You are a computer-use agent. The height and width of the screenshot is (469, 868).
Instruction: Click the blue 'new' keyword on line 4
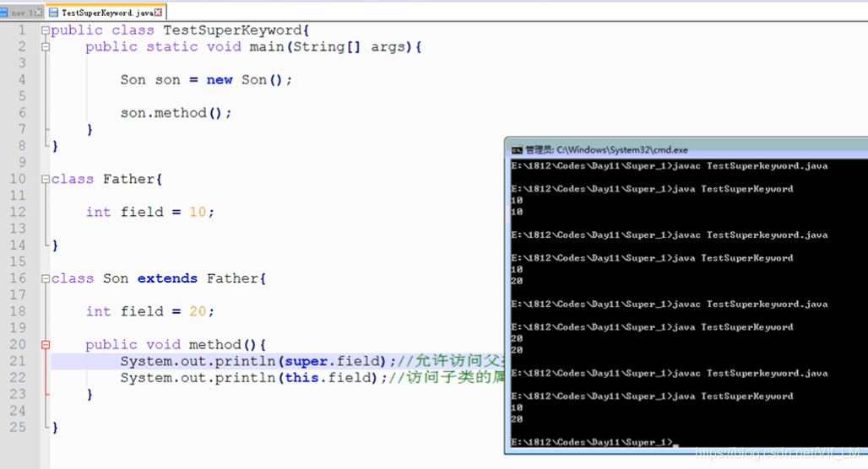[x=220, y=80]
